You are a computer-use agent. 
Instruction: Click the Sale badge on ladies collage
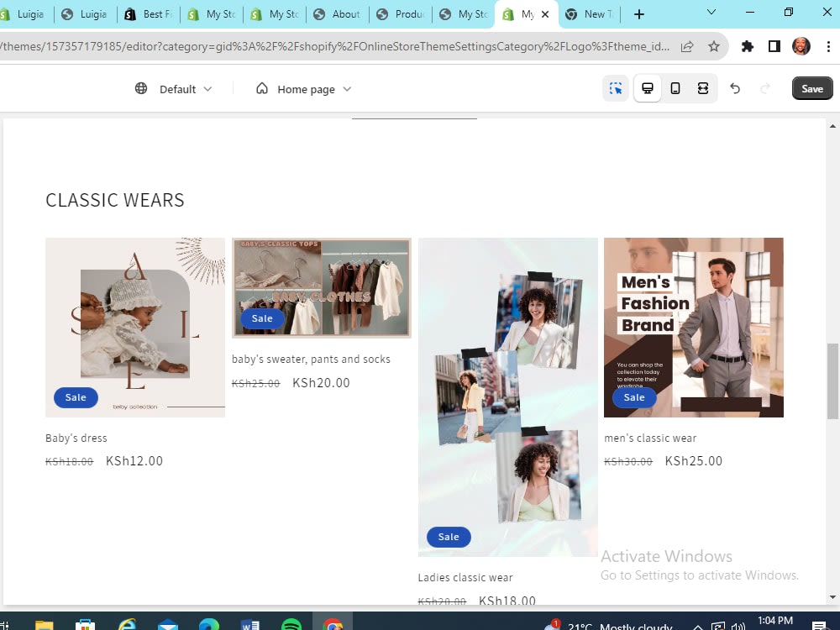449,537
